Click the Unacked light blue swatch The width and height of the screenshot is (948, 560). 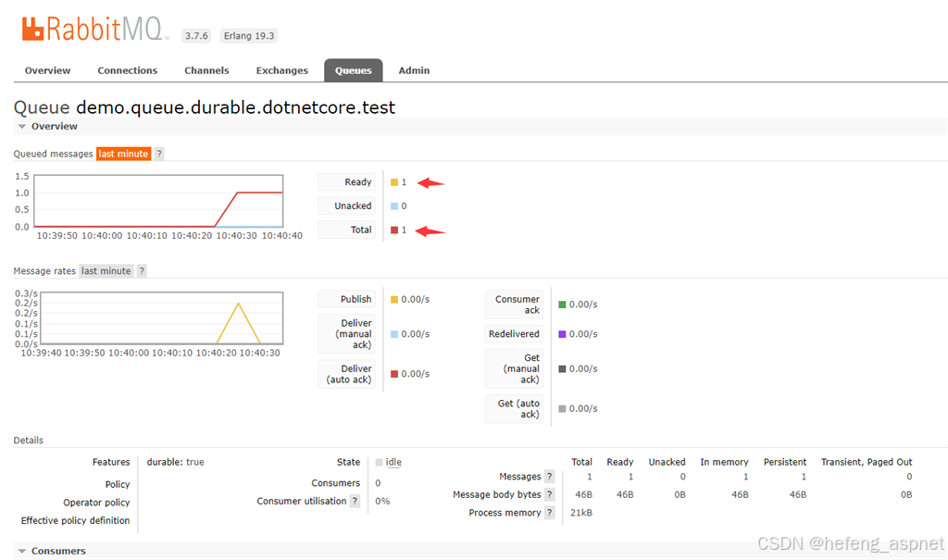(394, 206)
